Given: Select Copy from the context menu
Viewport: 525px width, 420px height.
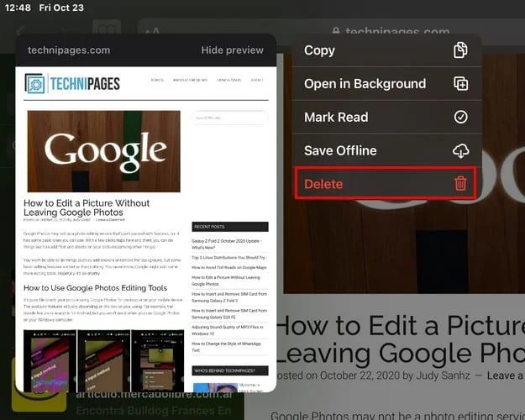Looking at the screenshot, I should coord(386,50).
